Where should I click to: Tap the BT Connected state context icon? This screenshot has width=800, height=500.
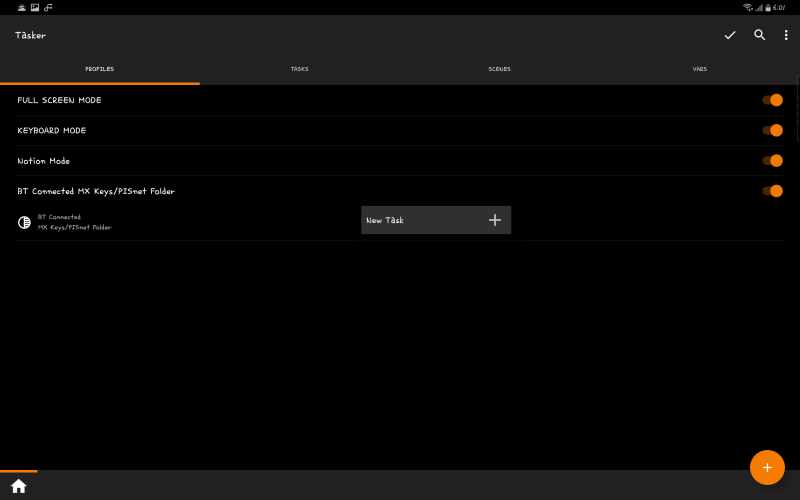coord(24,222)
